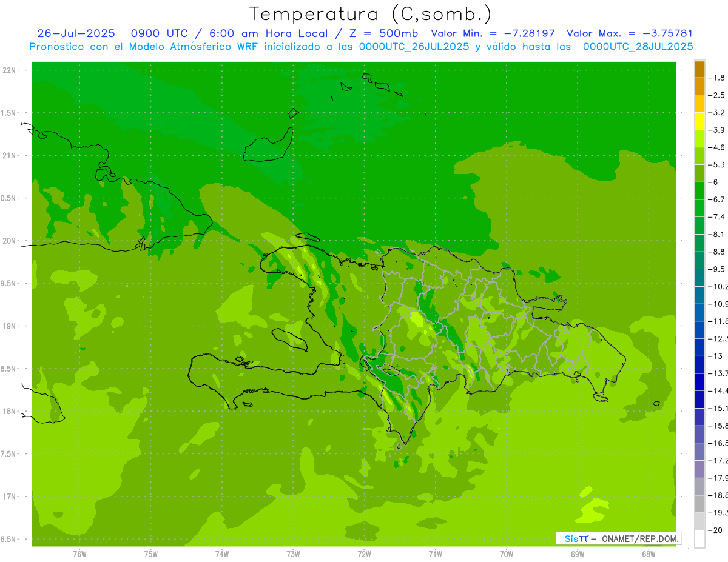Screen dimensions: 728x562
Task: Click the '-1.8' color scale value
Action: [717, 78]
